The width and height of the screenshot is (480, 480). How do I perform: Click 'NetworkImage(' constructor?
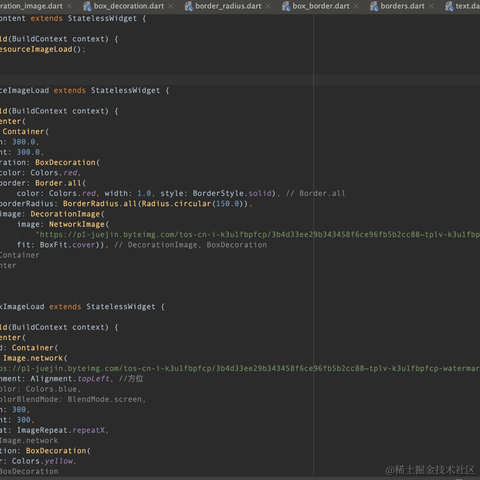(79, 224)
